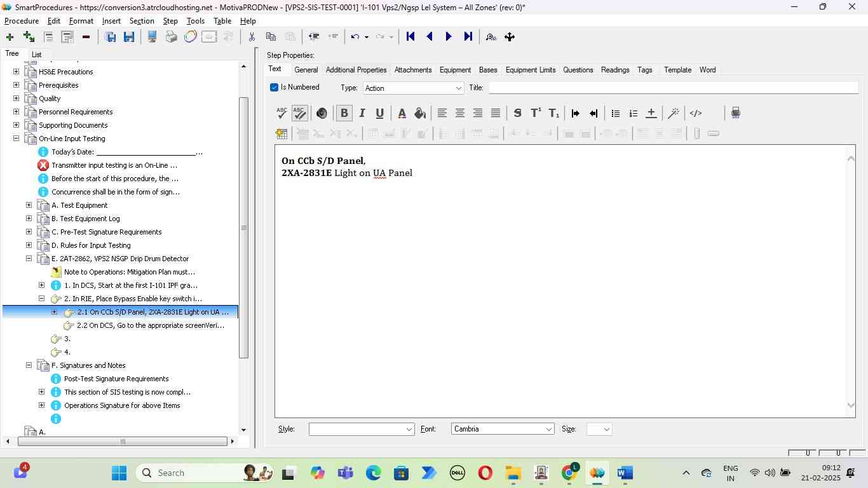Click the HTML code view icon
The height and width of the screenshot is (488, 868).
coord(696,113)
